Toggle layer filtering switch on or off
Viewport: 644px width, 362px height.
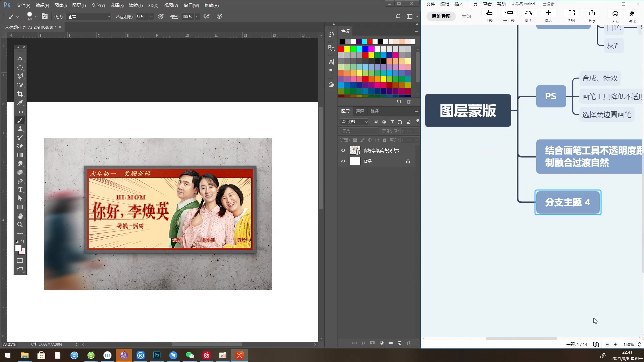418,121
